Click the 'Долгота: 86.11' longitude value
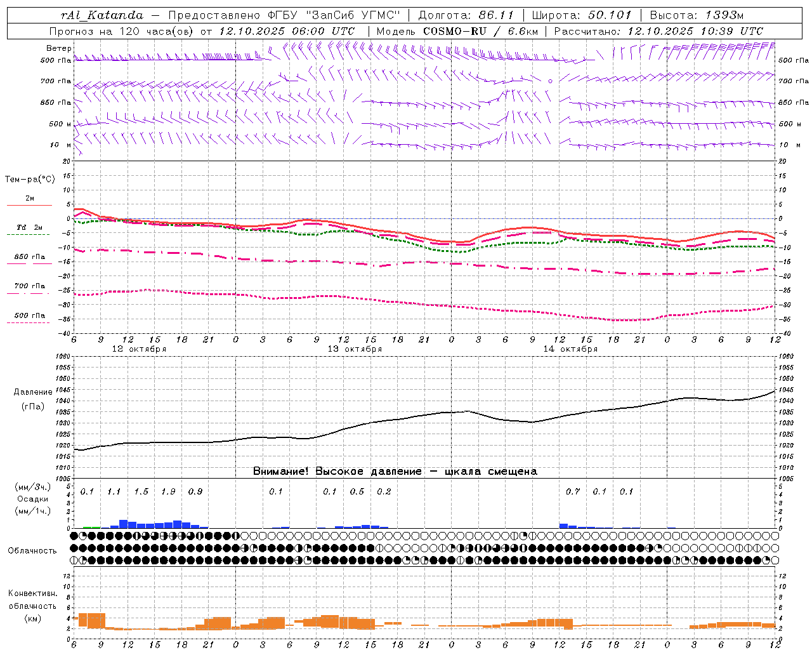Screen dimensions: 812x650 pyautogui.click(x=466, y=15)
